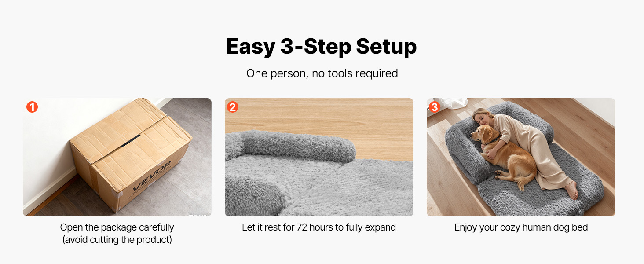The width and height of the screenshot is (644, 264).
Task: Click the "(avoid cutting the product)" note
Action: tap(117, 240)
